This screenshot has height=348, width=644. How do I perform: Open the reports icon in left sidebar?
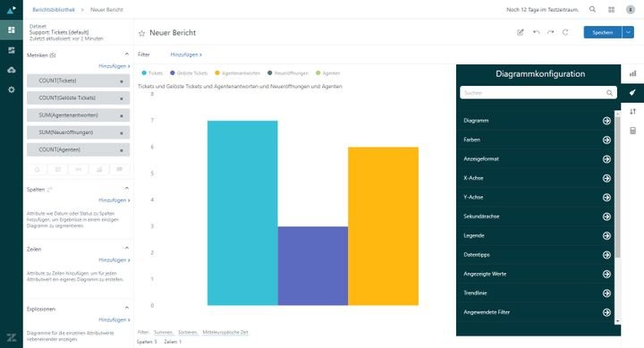pyautogui.click(x=11, y=50)
